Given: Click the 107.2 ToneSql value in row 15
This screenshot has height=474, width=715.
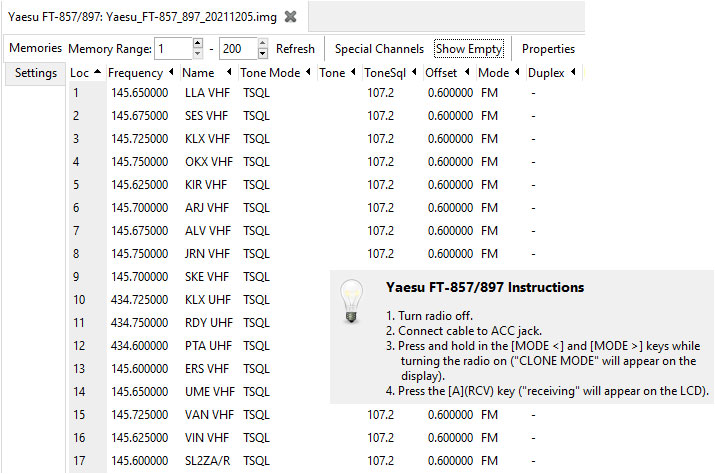Looking at the screenshot, I should point(381,415).
